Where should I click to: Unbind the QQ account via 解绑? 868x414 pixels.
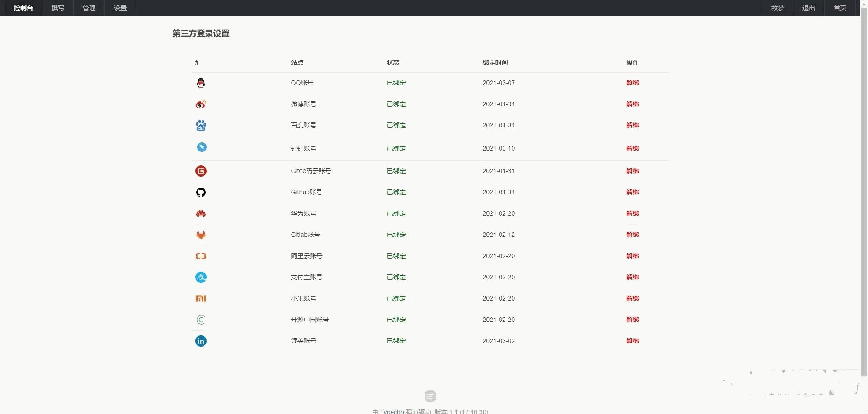coord(632,83)
